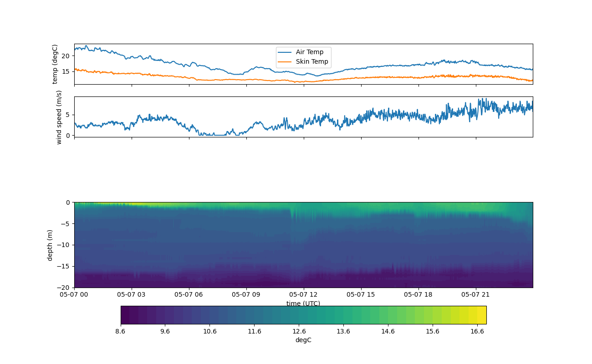The image size is (592, 364).
Task: Click the 14.6 colorbar tick label
Action: tap(388, 332)
